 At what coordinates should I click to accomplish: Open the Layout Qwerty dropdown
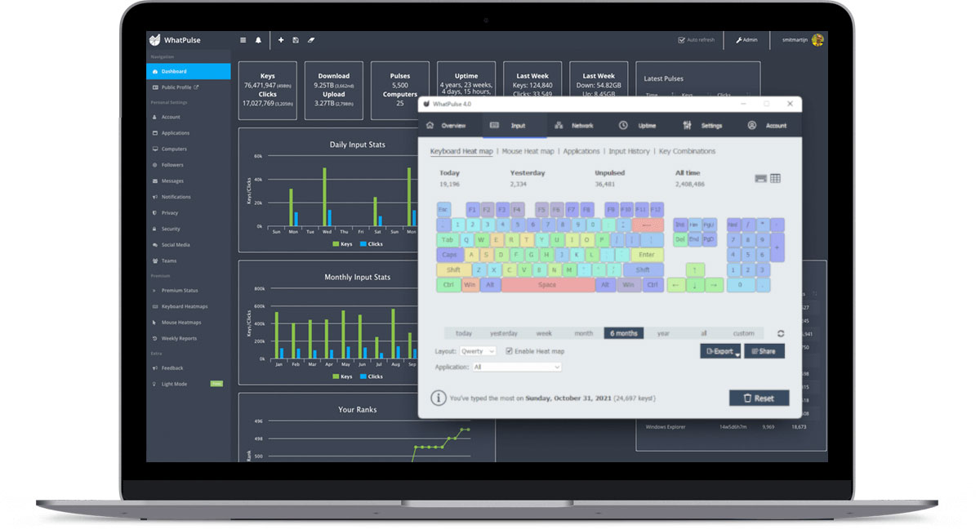[x=478, y=351]
